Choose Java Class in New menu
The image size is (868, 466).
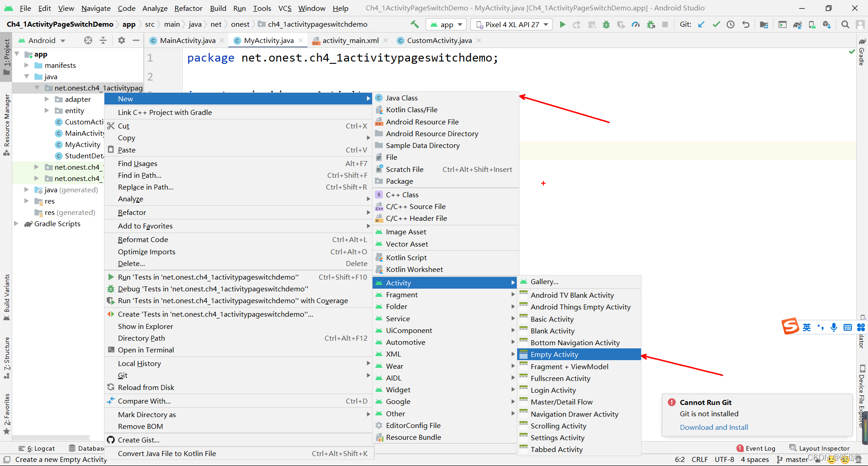pyautogui.click(x=401, y=98)
